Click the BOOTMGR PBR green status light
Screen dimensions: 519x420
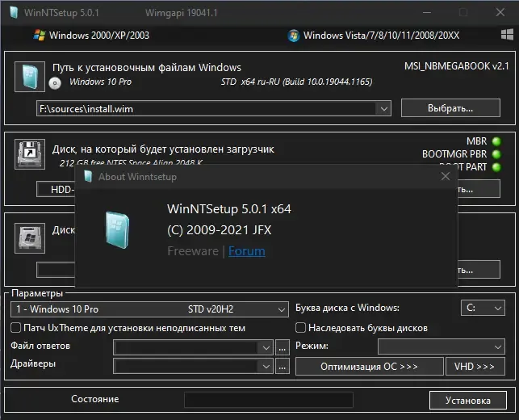tap(496, 154)
